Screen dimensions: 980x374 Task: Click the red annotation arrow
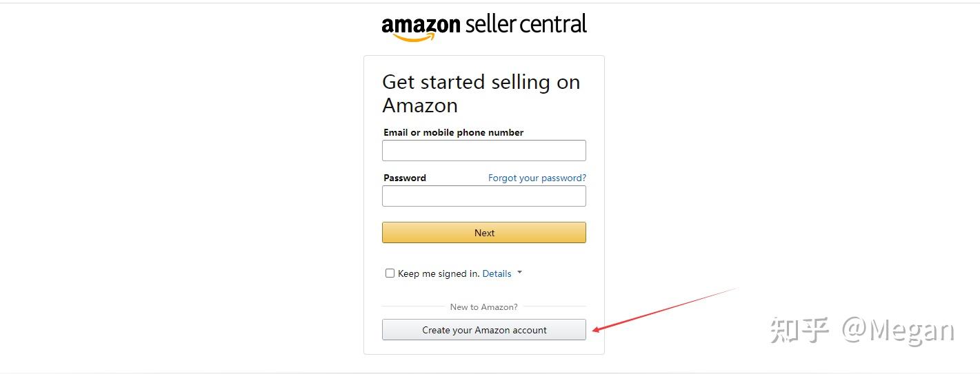[666, 309]
